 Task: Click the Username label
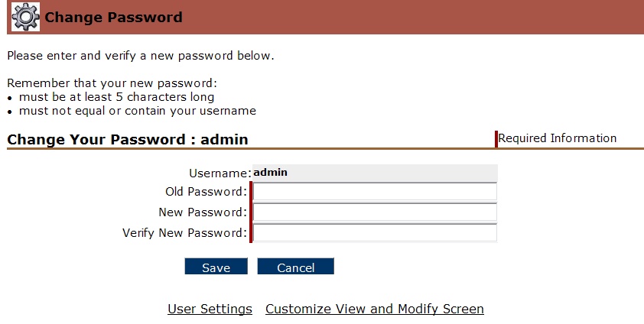220,173
